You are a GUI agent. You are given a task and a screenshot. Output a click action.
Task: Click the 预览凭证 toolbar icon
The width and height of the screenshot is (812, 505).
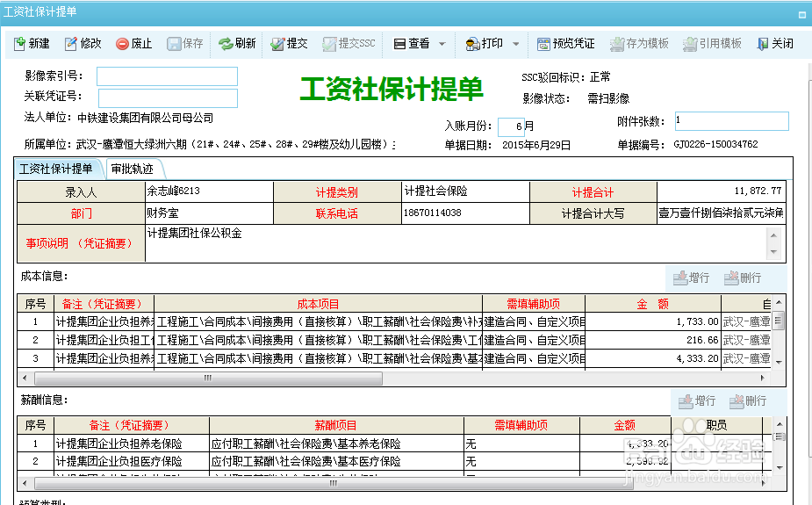[543, 44]
